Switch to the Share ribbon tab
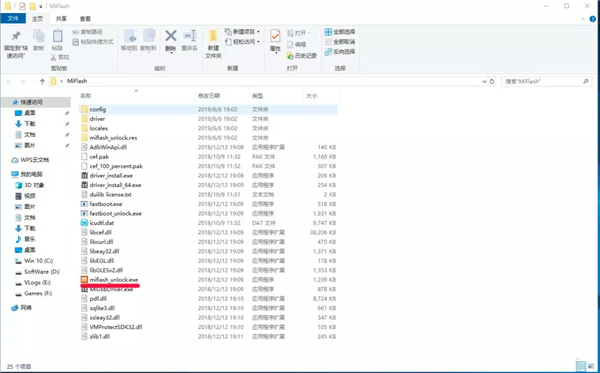The height and width of the screenshot is (373, 600). click(61, 18)
